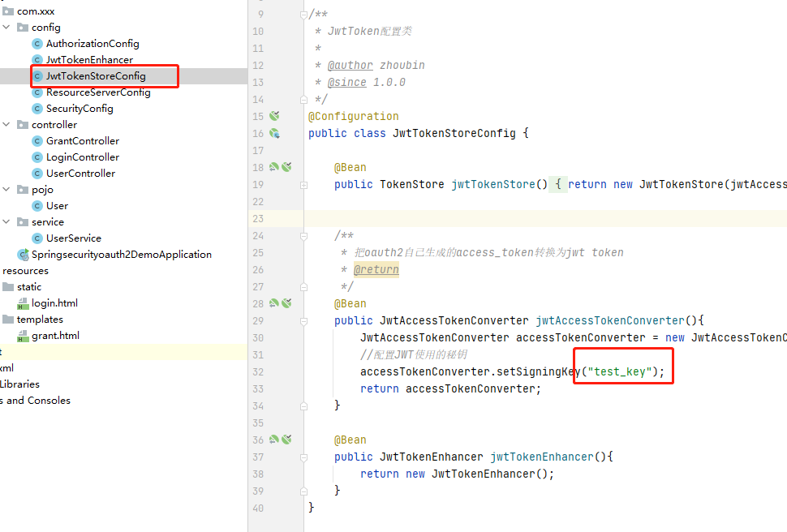Click the class icon beside GrantController
The image size is (787, 532).
coord(37,141)
